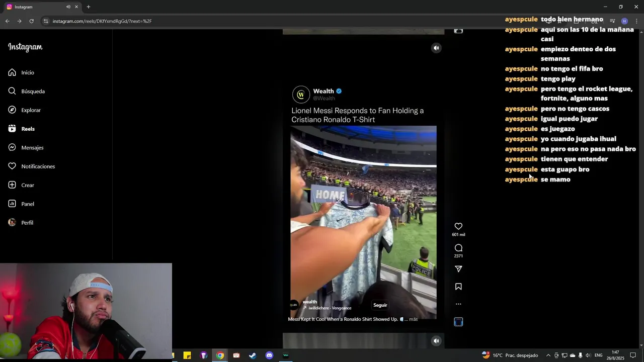644x362 pixels.
Task: Click Seguir to follow wealth
Action: [380, 305]
